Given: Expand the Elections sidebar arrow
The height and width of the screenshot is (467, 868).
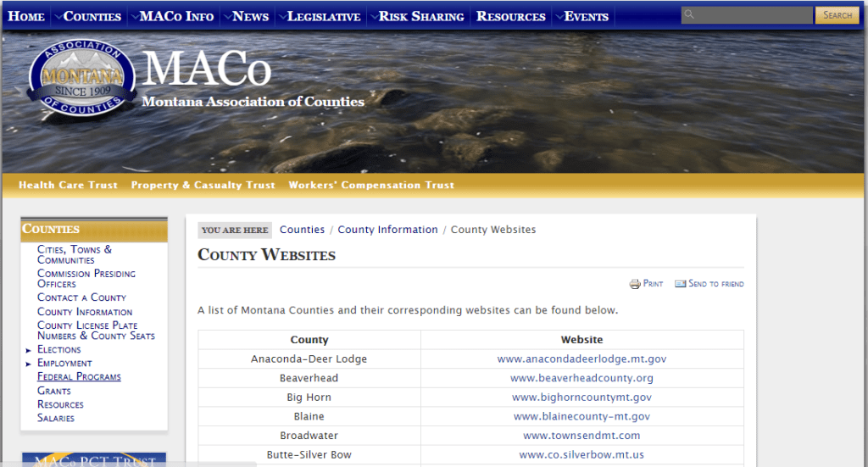Looking at the screenshot, I should [28, 350].
